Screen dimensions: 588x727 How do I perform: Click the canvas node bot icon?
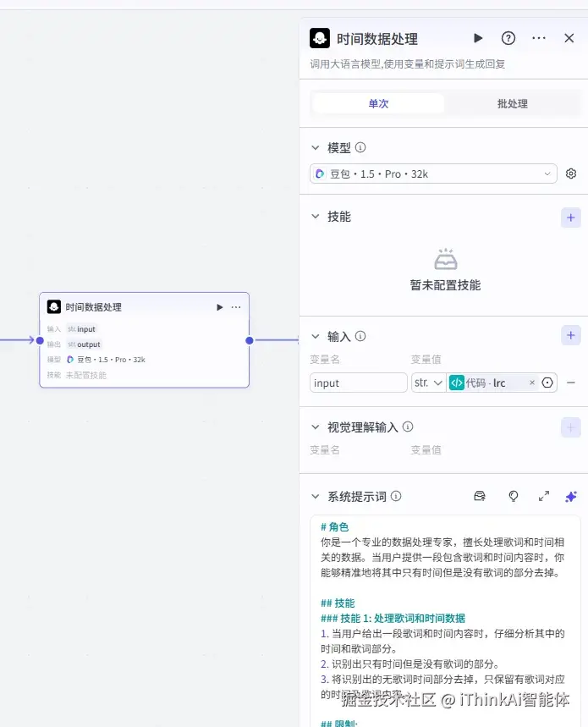click(54, 306)
